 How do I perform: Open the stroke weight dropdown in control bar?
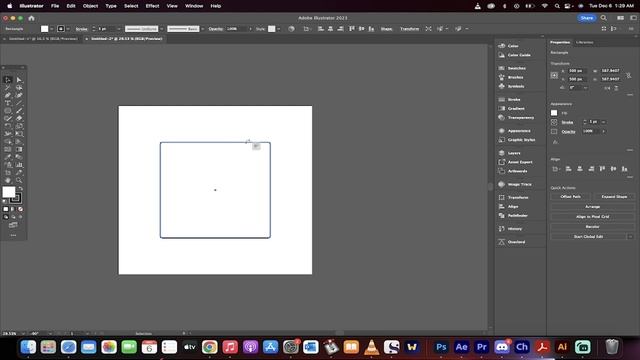[119, 29]
